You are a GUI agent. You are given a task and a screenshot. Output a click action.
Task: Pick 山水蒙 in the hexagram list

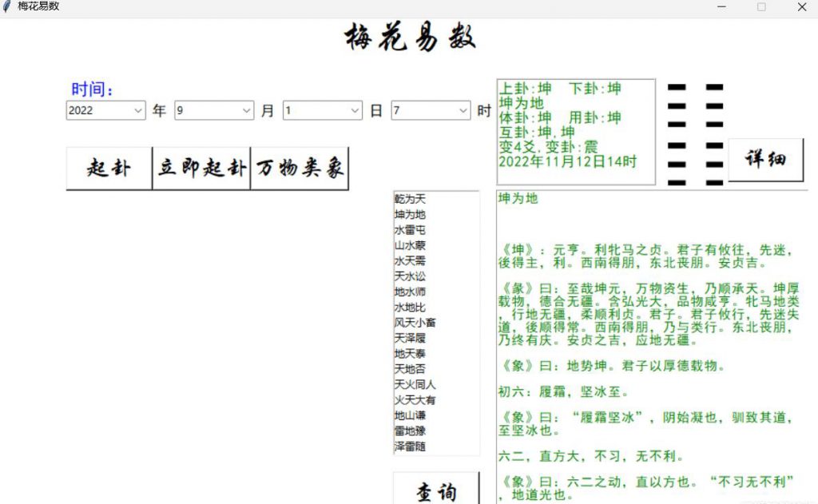tap(411, 245)
